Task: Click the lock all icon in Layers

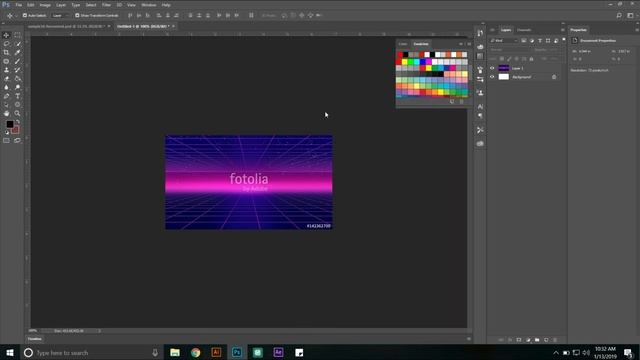Action: [x=531, y=59]
